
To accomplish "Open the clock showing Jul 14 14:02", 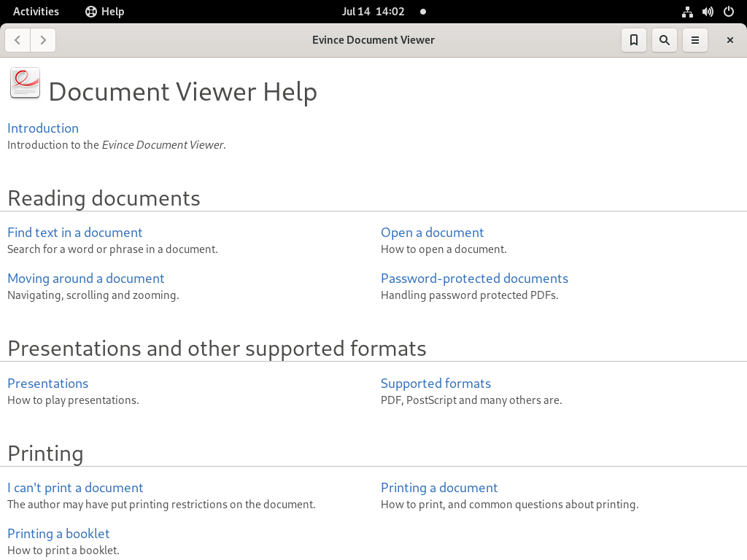I will pyautogui.click(x=373, y=12).
